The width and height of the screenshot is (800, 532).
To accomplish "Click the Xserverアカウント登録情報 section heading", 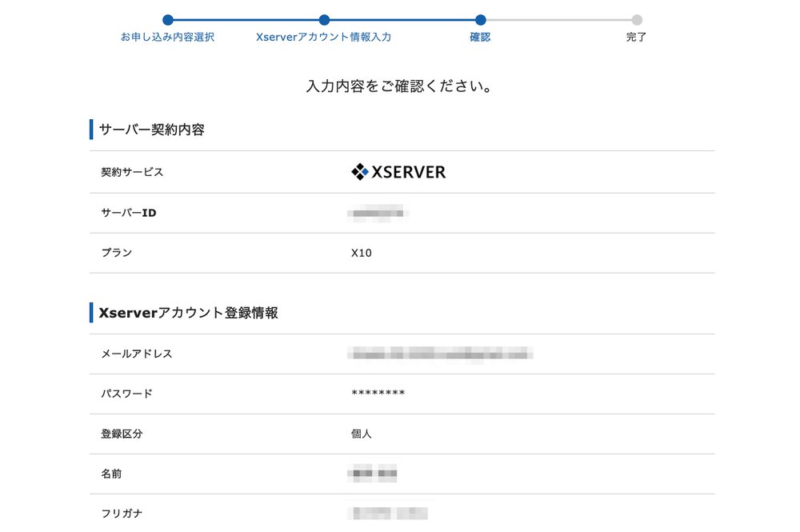I will (x=188, y=313).
